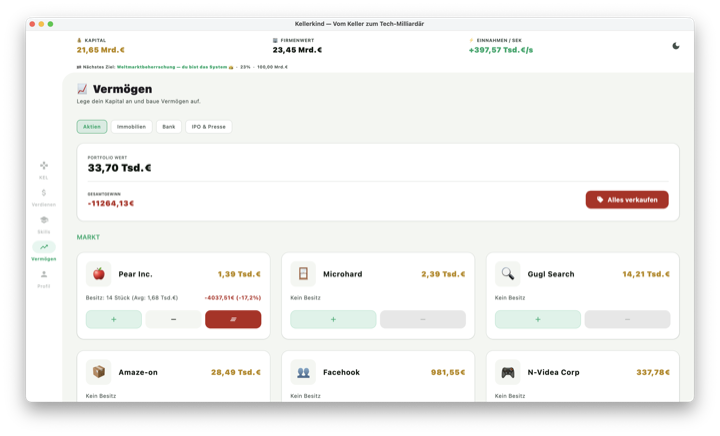The image size is (720, 436).
Task: Toggle dark mode with the moon icon
Action: [x=675, y=46]
